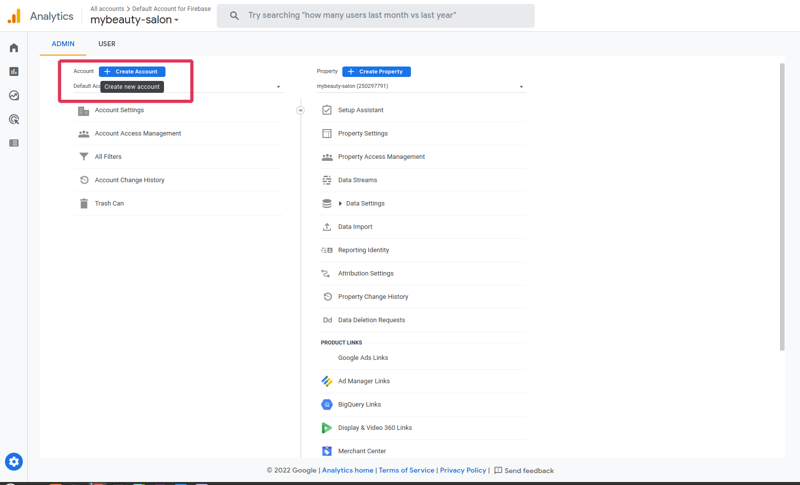800x485 pixels.
Task: Click the All accounts breadcrumb
Action: 107,9
